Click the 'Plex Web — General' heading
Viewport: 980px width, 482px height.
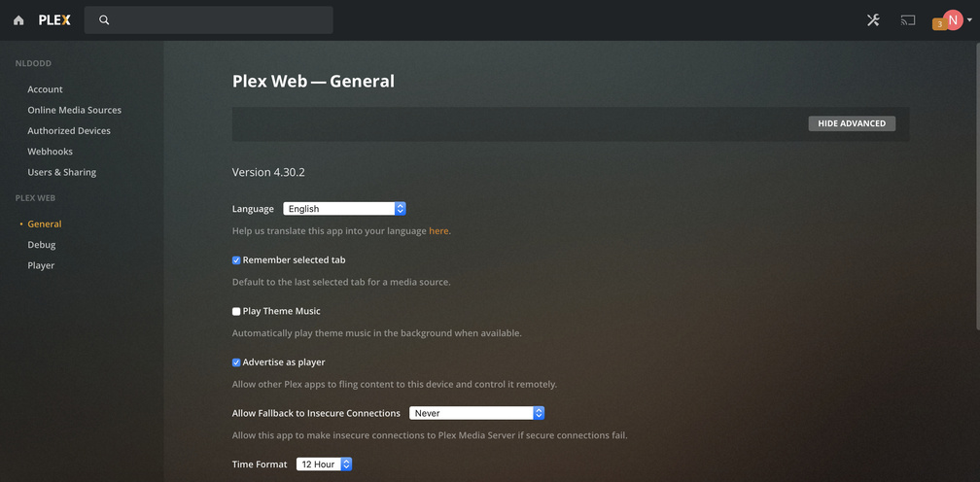[x=313, y=82]
